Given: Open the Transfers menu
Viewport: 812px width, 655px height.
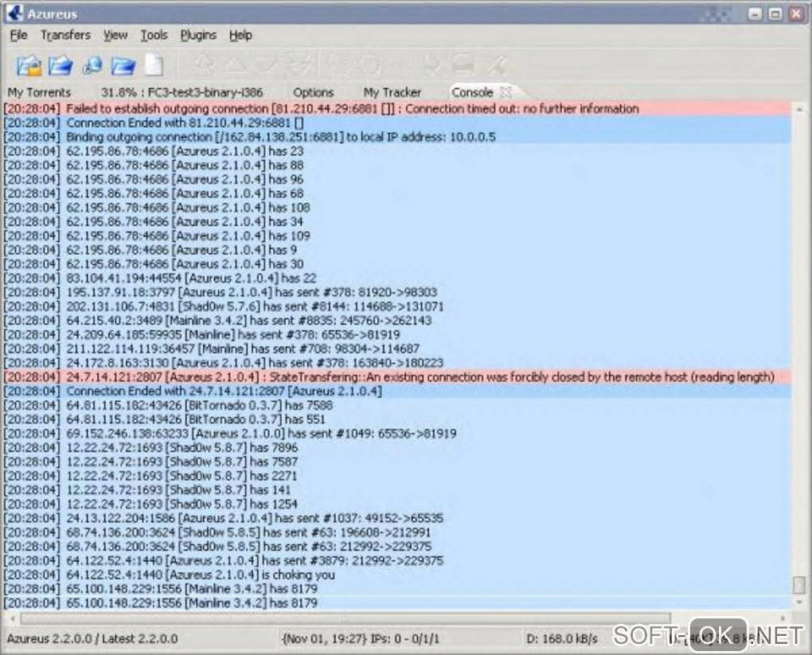Looking at the screenshot, I should coord(66,35).
